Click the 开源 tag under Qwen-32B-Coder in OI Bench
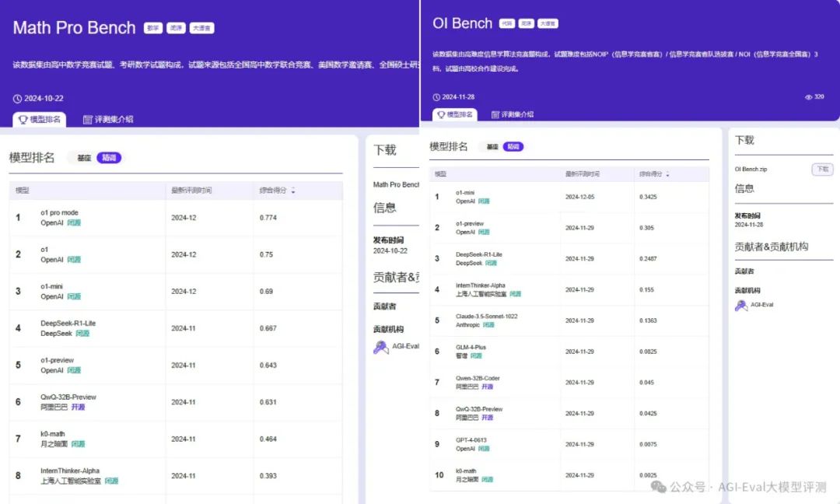The height and width of the screenshot is (504, 840). coord(487,387)
